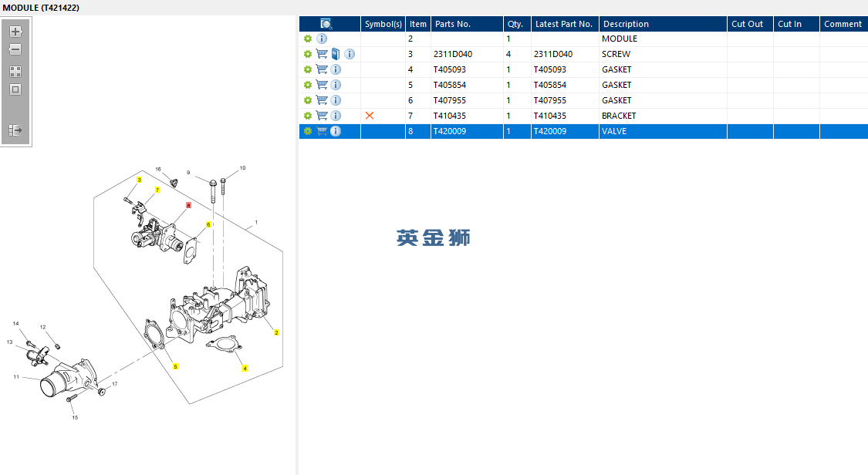
Task: Click green gear icon on MODULE row
Action: point(308,39)
